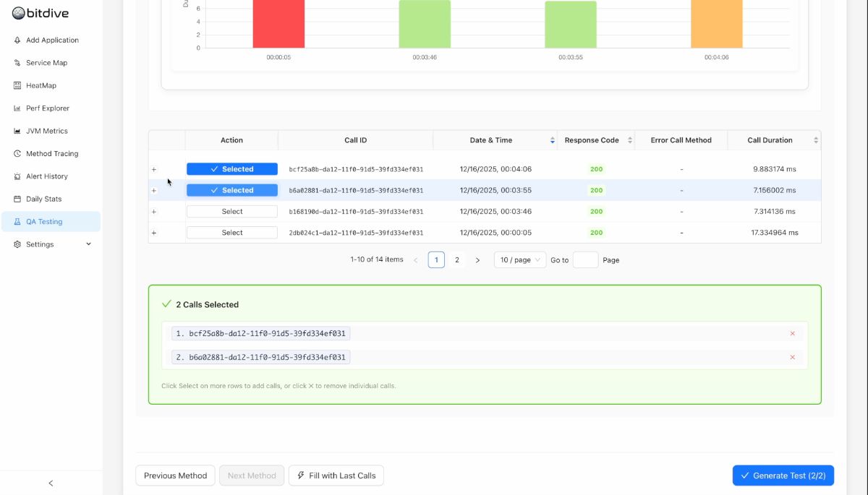Viewport: 868px width, 495px height.
Task: Open Method Tracing in the sidebar
Action: 51,154
